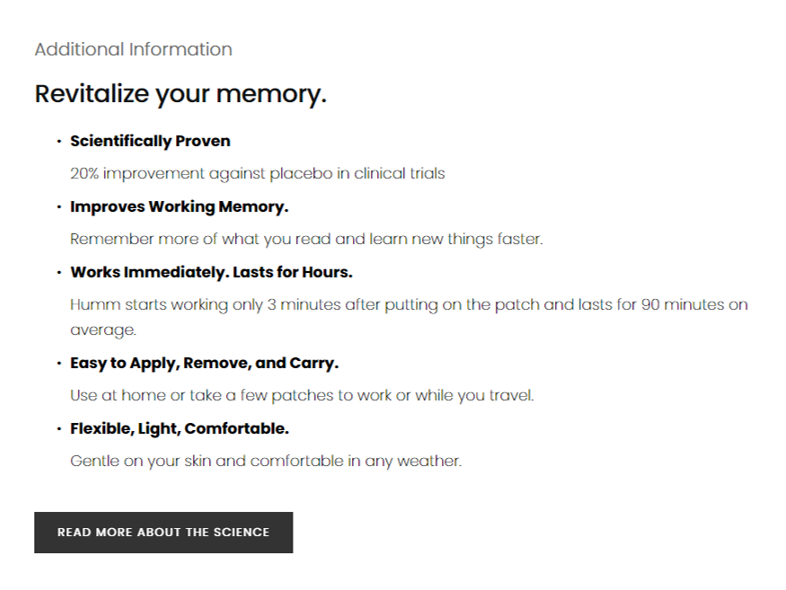Click the bullet beside Improves Working Memory

pos(59,207)
